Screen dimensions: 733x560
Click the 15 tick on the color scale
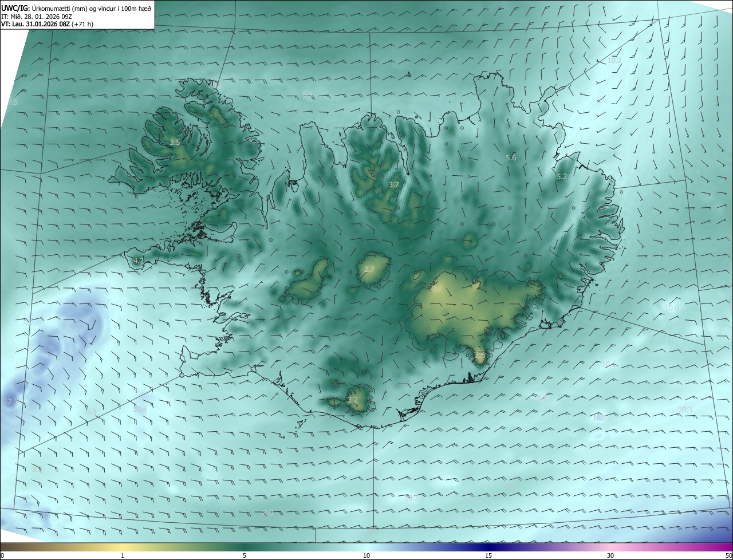point(488,555)
